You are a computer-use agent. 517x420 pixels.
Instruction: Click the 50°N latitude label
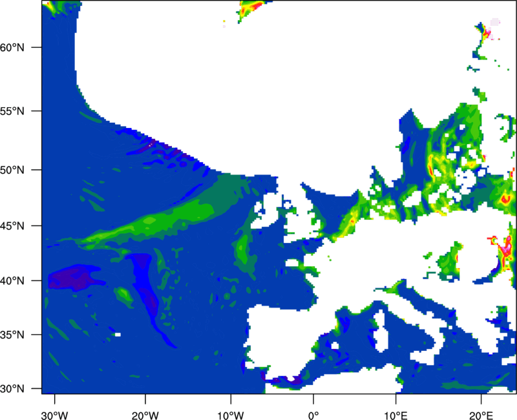(x=12, y=170)
